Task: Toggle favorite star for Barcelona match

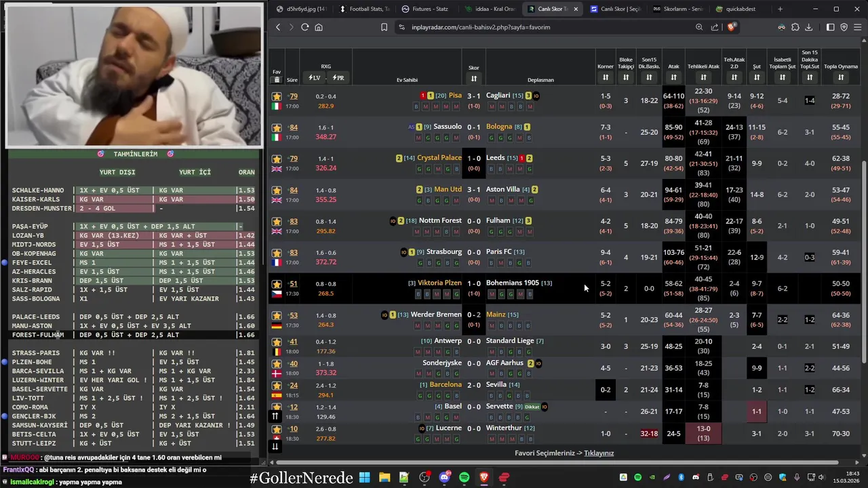Action: click(277, 386)
